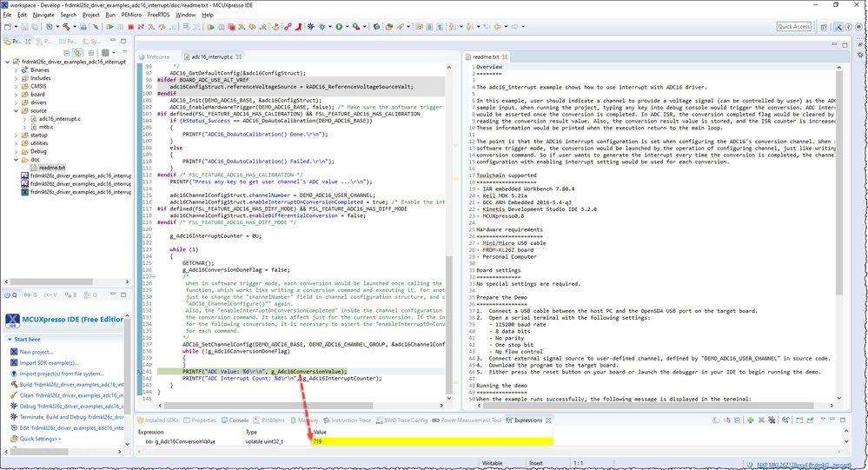This screenshot has height=470, width=868.
Task: Click the MCUXpresso IDE logo in Quickstart
Action: click(12, 321)
